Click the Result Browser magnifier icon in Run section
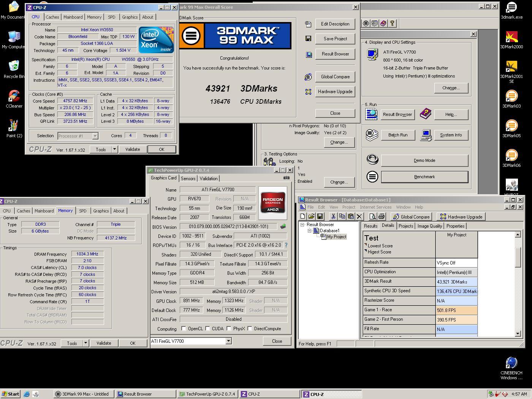Viewport: 532px width, 399px height. pyautogui.click(x=371, y=114)
